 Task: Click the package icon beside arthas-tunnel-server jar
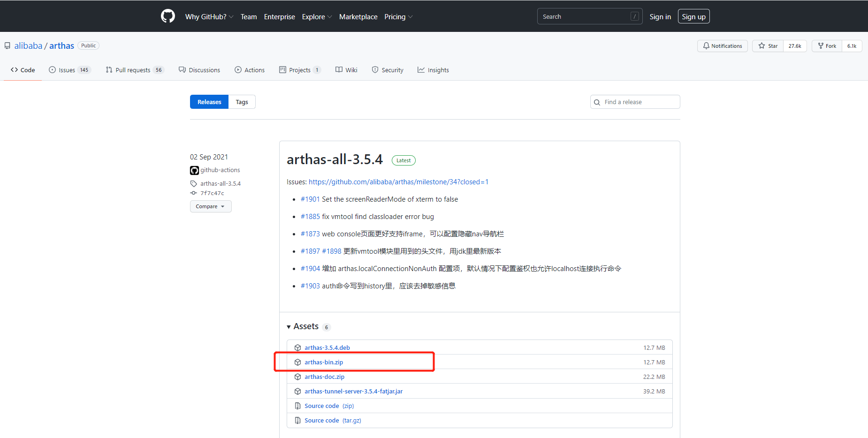(x=297, y=391)
